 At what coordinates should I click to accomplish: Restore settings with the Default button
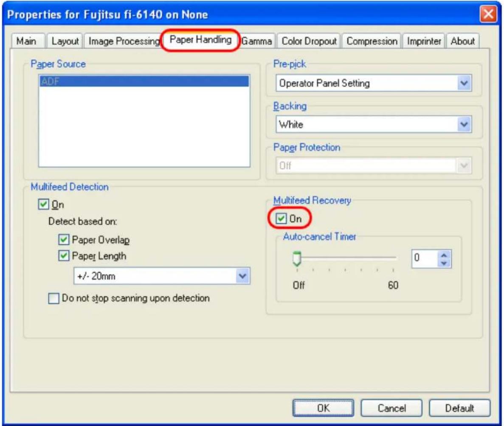(460, 408)
